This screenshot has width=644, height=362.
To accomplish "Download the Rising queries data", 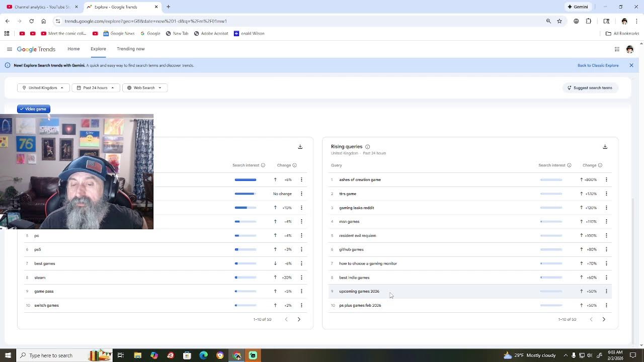I will pyautogui.click(x=605, y=147).
